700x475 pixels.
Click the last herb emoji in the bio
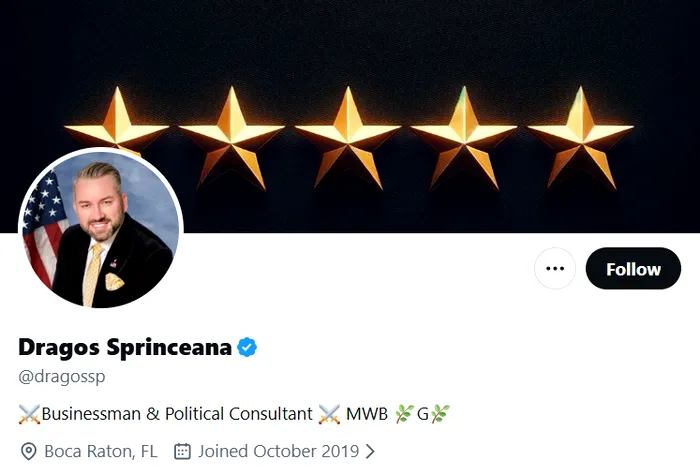(440, 413)
